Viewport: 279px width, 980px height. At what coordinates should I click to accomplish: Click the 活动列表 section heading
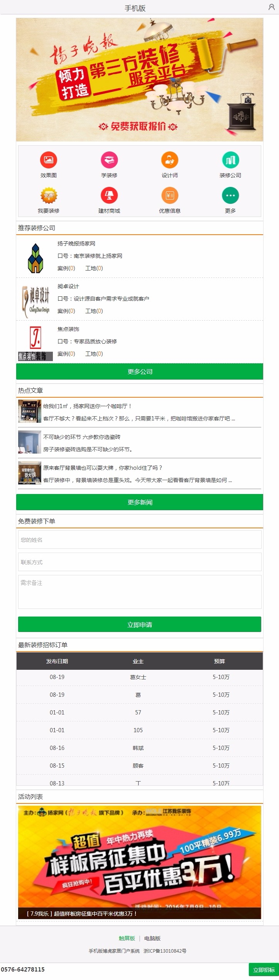click(x=30, y=797)
